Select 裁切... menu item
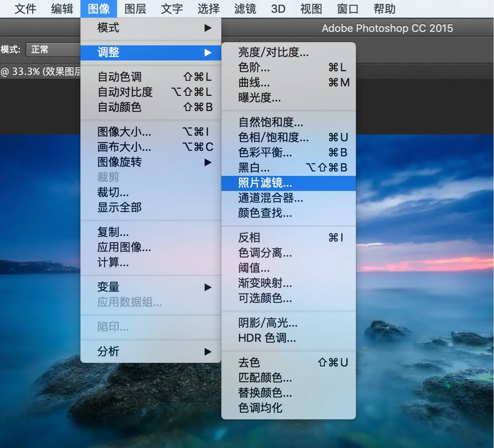The height and width of the screenshot is (448, 494). (151, 192)
